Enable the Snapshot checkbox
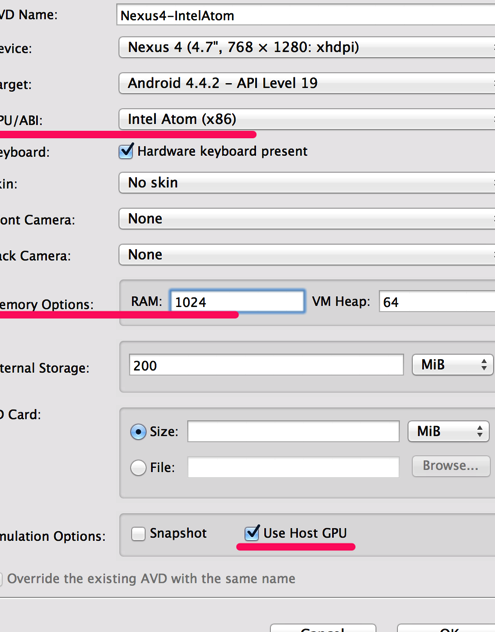Image resolution: width=495 pixels, height=632 pixels. click(x=138, y=534)
